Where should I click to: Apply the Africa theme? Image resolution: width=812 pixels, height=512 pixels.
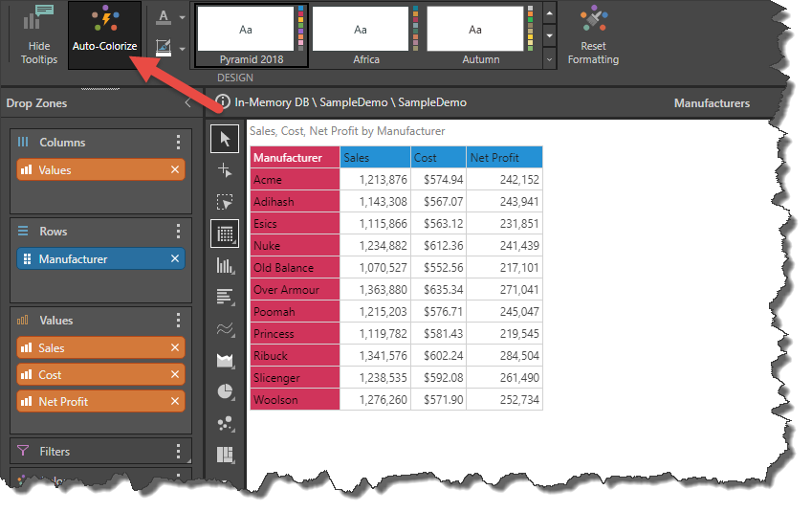tap(366, 35)
